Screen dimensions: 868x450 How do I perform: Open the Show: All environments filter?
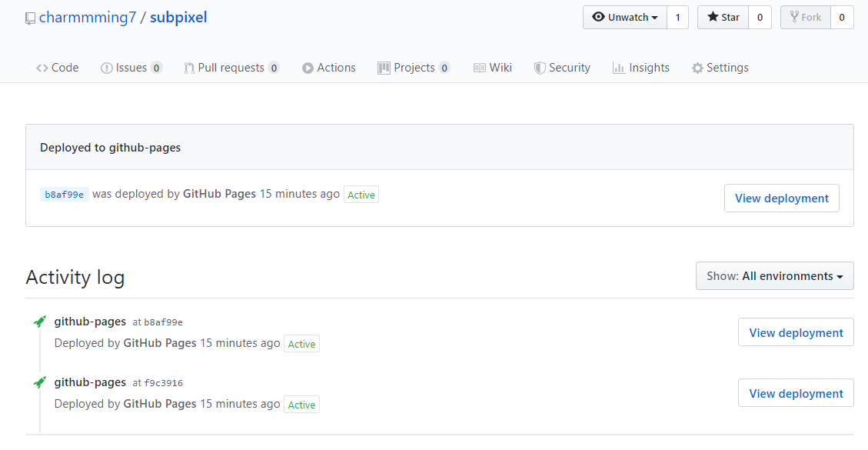[x=774, y=275]
